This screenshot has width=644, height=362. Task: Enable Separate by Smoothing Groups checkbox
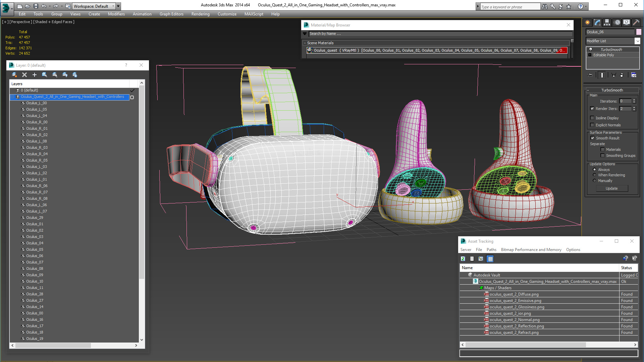[x=602, y=156]
